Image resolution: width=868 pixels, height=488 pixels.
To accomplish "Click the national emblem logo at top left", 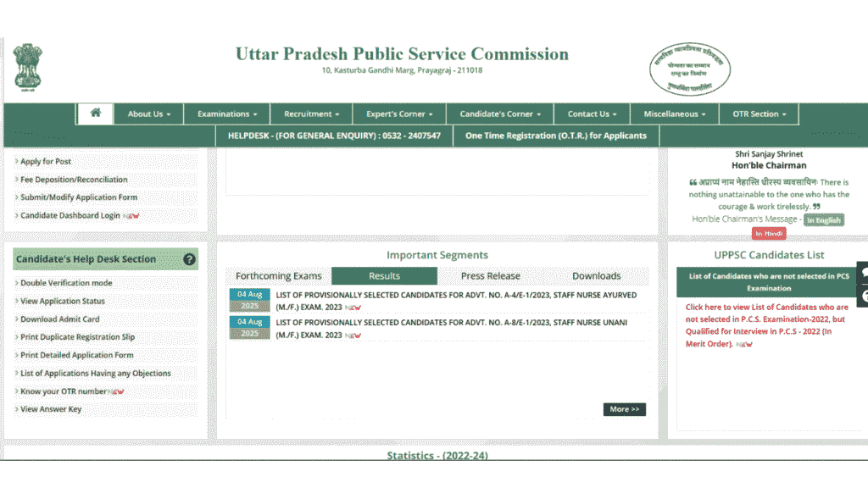I will pos(28,68).
